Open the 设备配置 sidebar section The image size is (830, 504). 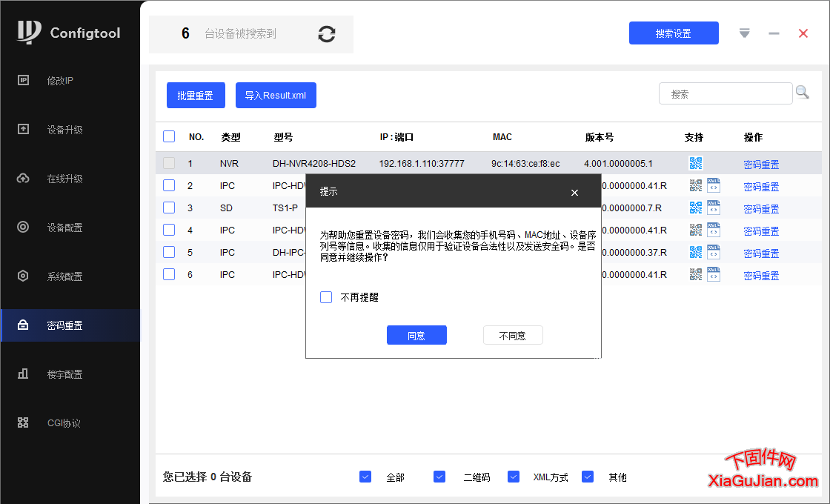(70, 228)
